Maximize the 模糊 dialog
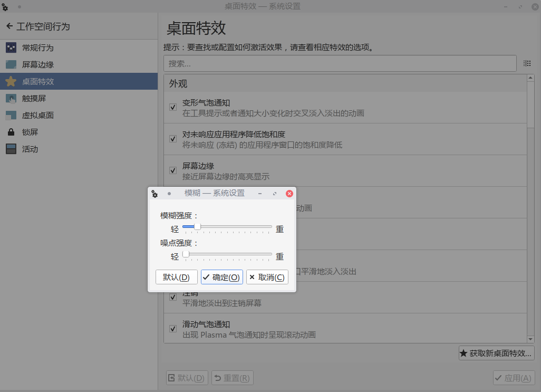The height and width of the screenshot is (392, 541). [x=275, y=194]
